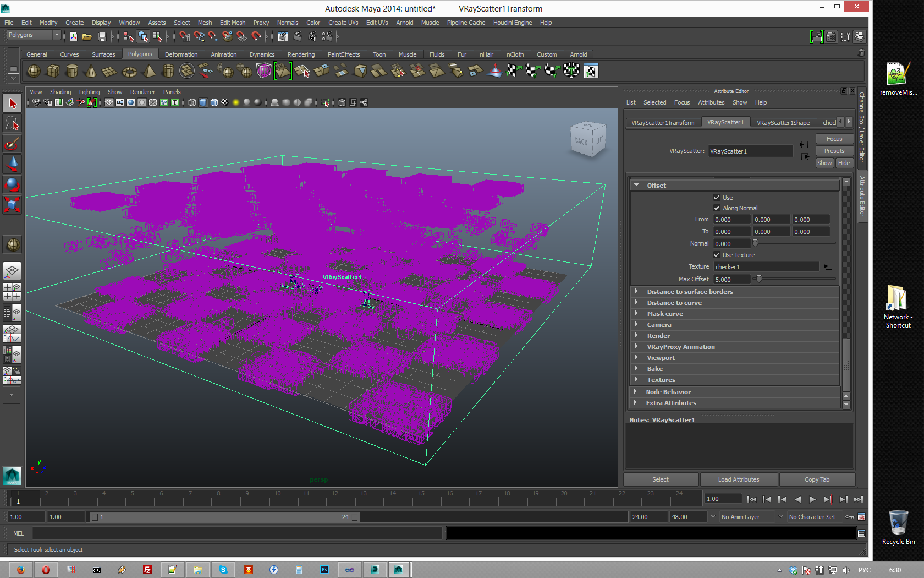Click the Hide button
Screen dimensions: 924x578
point(844,163)
